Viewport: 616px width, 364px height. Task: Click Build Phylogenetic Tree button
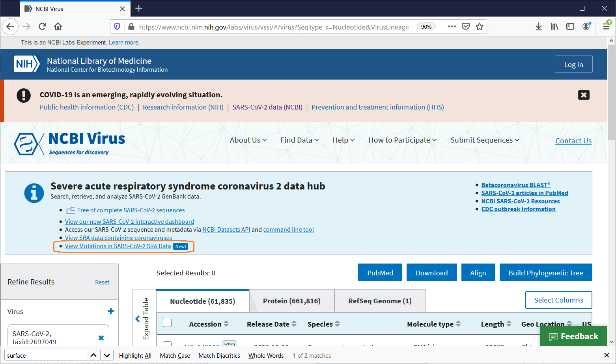click(x=546, y=273)
